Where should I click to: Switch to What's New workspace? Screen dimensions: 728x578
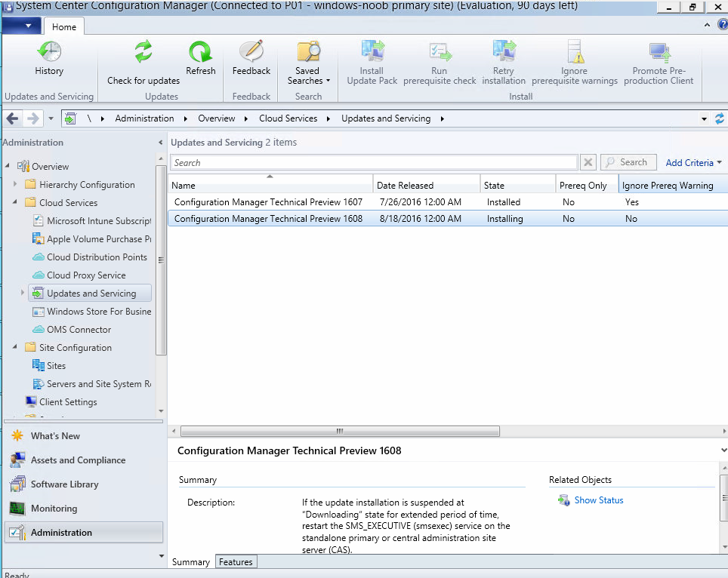[84, 436]
